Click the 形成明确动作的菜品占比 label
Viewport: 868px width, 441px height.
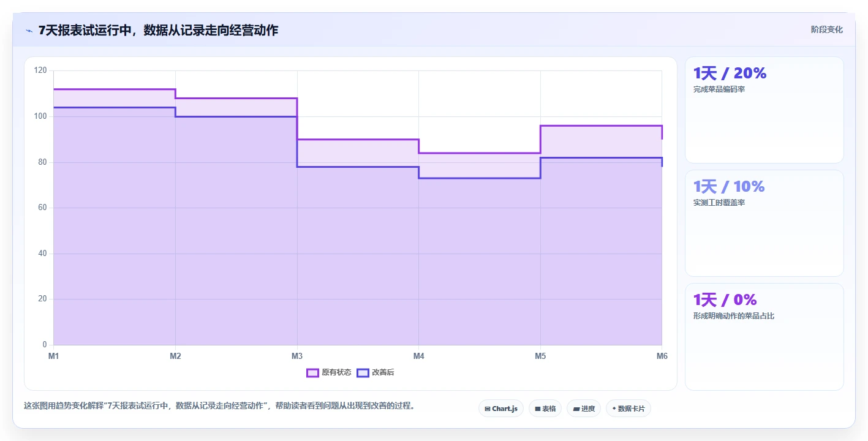(734, 316)
